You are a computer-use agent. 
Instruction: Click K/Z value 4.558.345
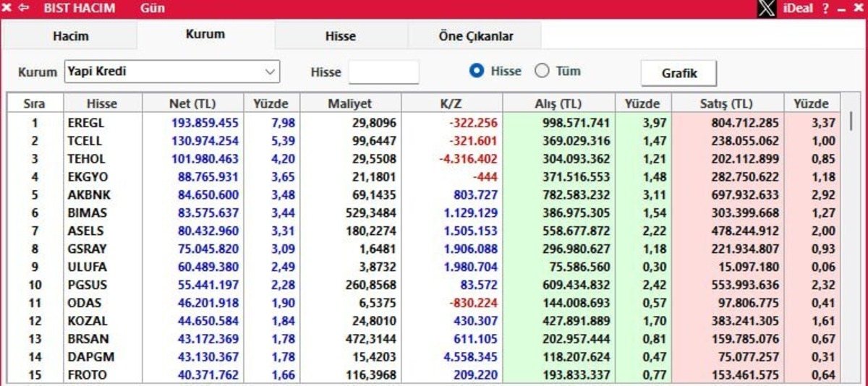(x=473, y=357)
